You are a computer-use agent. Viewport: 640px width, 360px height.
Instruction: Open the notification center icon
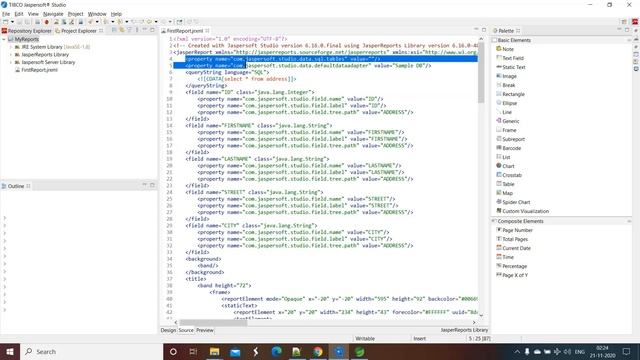point(626,351)
